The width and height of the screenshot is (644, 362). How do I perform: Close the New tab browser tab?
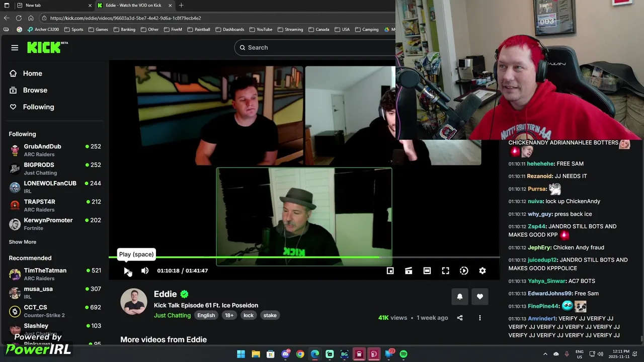point(90,5)
